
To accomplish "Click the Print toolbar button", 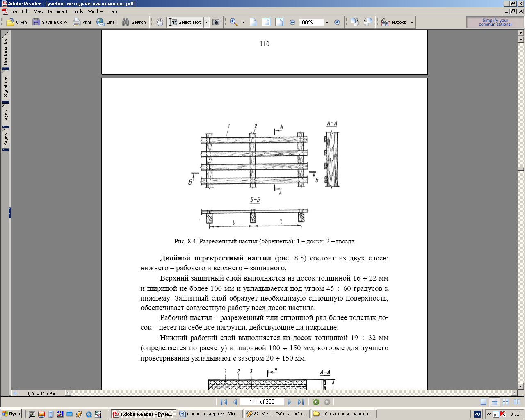I will 82,22.
